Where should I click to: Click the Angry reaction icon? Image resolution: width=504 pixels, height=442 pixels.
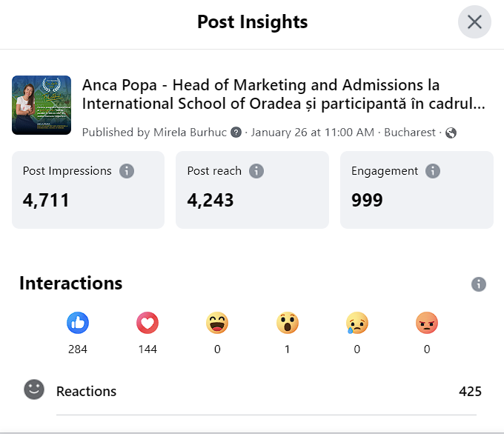coord(427,323)
